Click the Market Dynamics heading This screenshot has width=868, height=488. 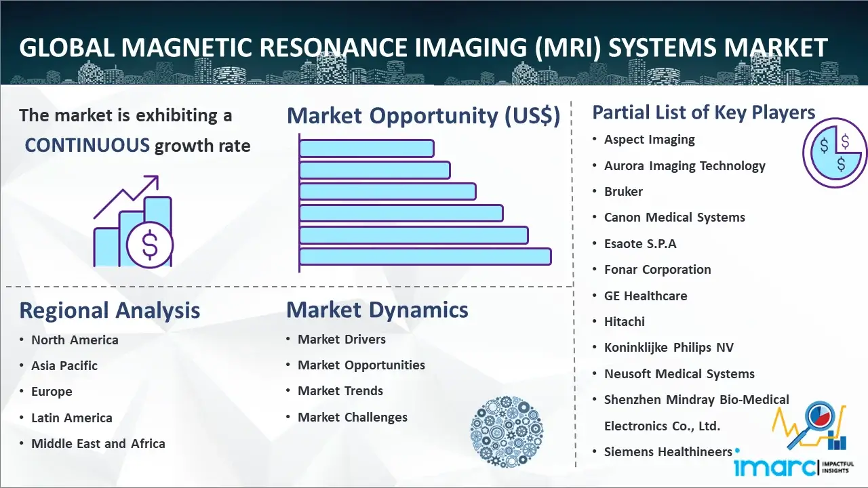377,310
